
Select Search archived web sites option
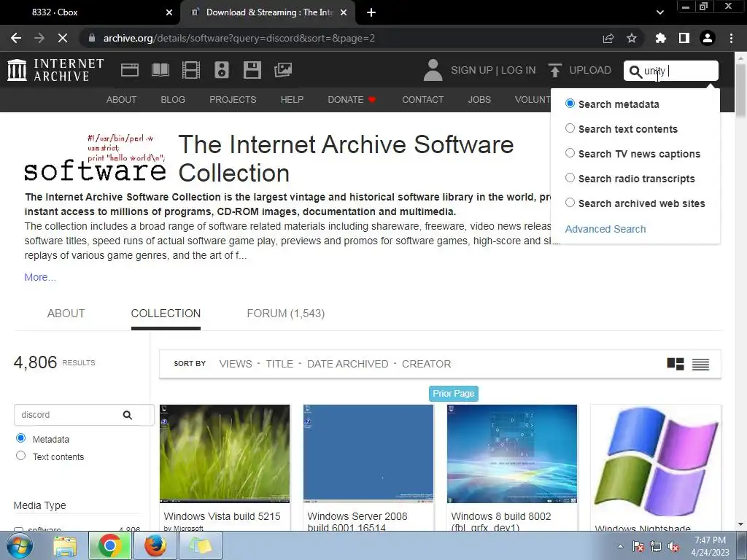[x=570, y=203]
